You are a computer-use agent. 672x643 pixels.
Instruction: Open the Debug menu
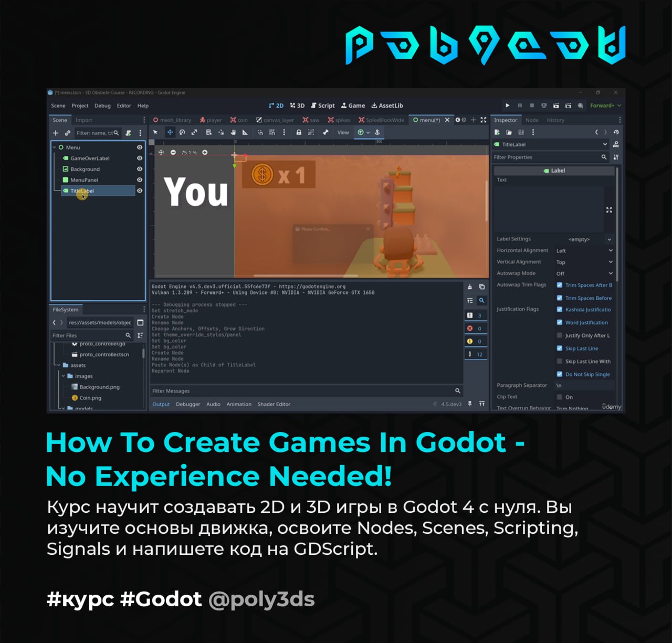(x=102, y=106)
